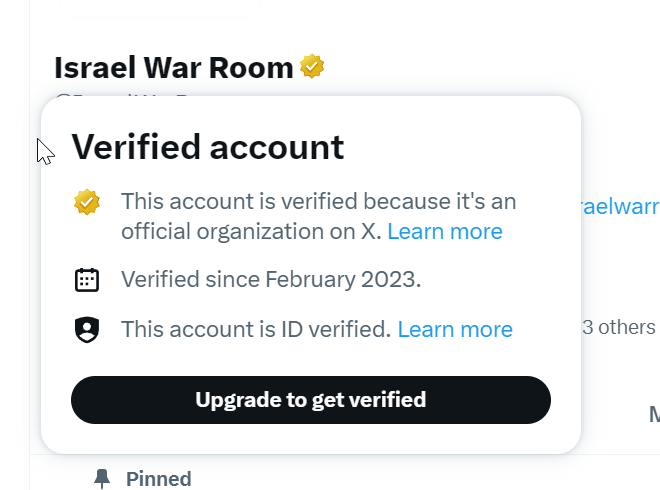660x490 pixels.
Task: Click the 'This account is verified because' line
Action: coord(318,201)
